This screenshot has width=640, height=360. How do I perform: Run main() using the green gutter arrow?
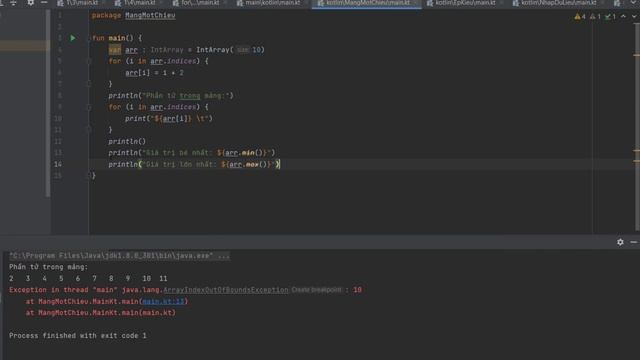[x=73, y=38]
